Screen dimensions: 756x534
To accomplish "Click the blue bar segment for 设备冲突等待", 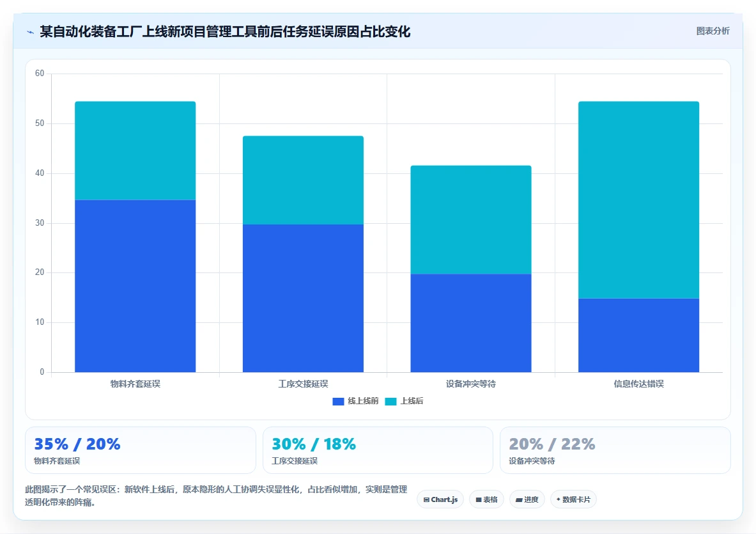I will coord(470,323).
